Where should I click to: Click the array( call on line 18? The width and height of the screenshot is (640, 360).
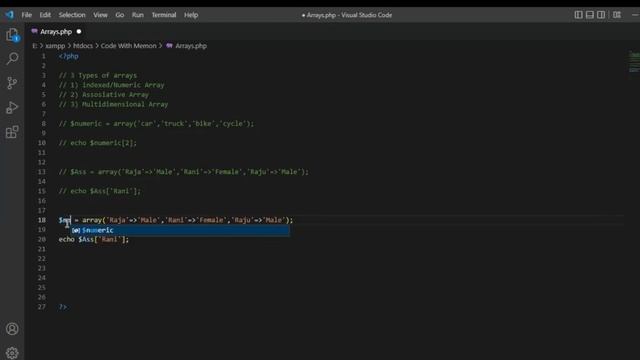94,220
